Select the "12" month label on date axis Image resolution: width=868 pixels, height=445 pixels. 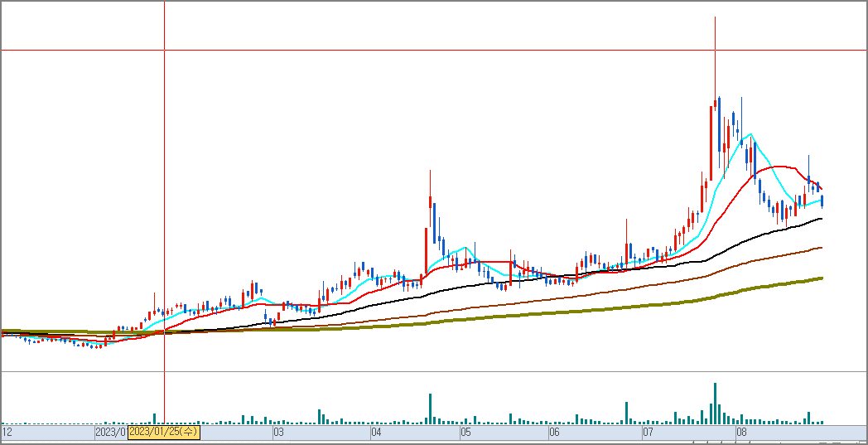(7, 432)
